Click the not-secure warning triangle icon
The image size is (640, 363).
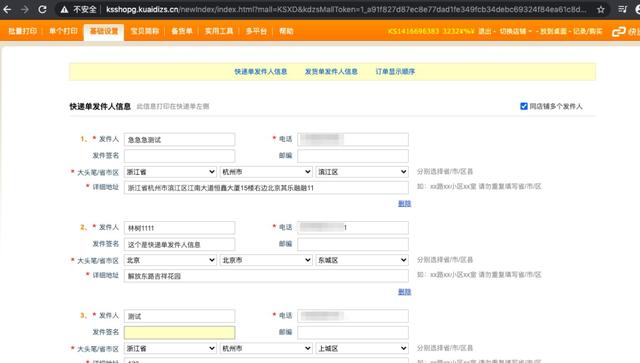64,9
